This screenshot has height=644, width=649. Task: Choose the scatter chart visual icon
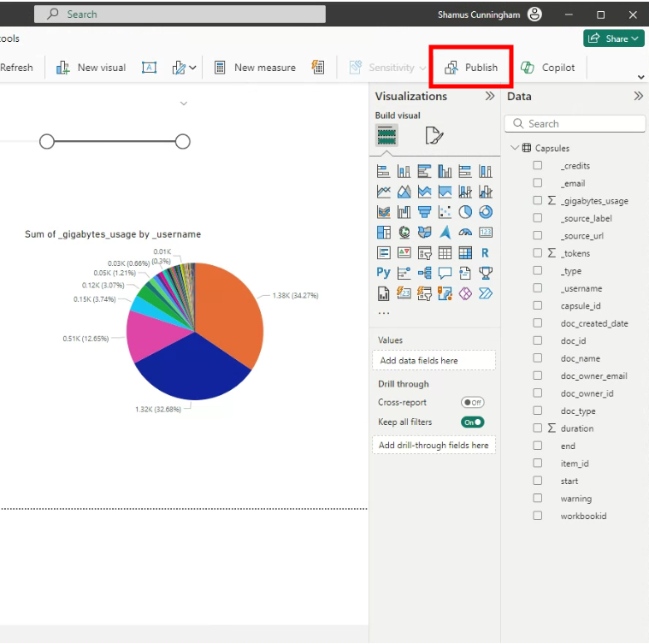[x=445, y=212]
